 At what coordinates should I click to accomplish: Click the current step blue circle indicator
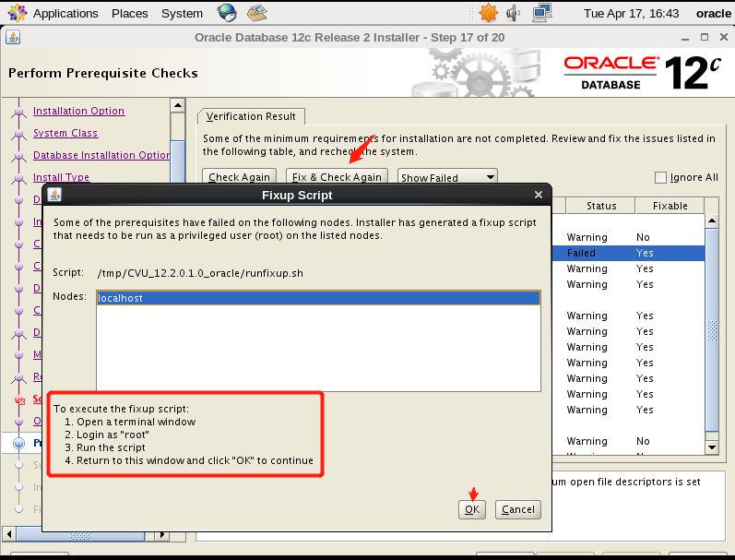point(18,443)
